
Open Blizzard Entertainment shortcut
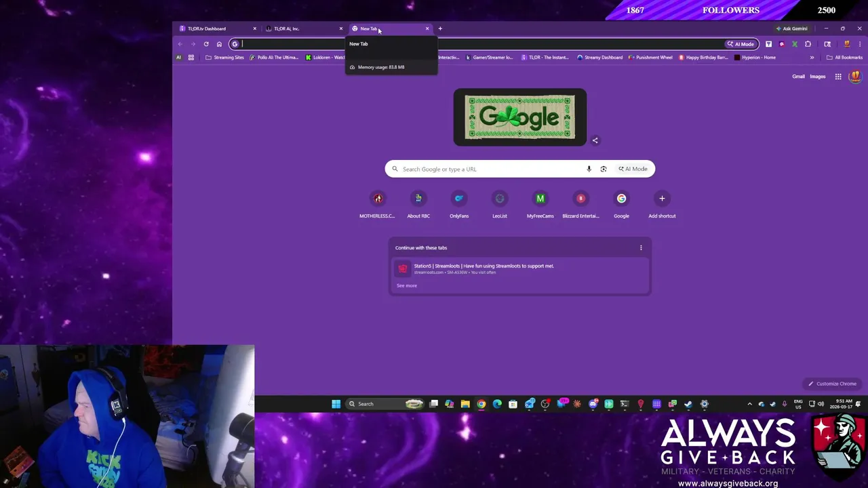[x=580, y=205]
